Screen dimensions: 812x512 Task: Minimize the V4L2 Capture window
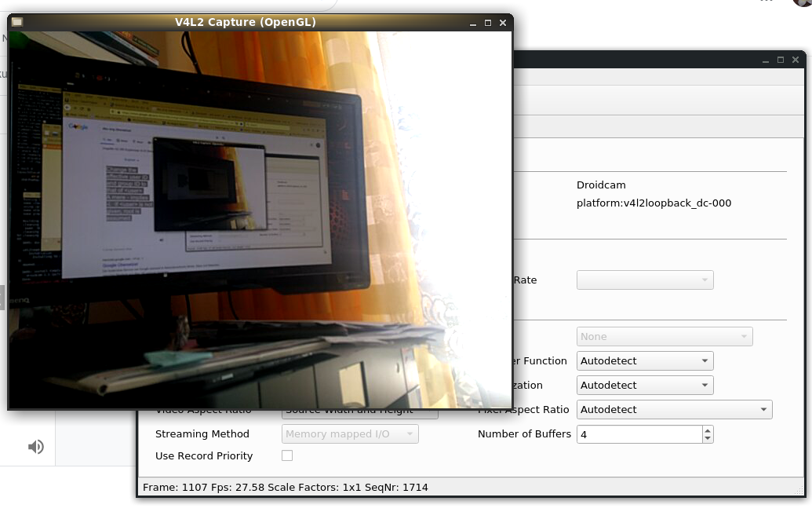pos(473,23)
